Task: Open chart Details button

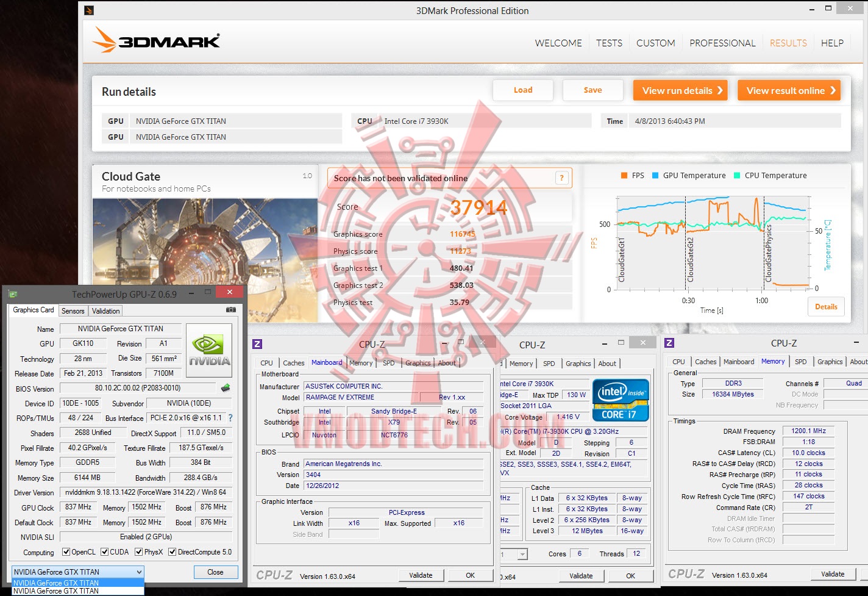Action: tap(826, 307)
